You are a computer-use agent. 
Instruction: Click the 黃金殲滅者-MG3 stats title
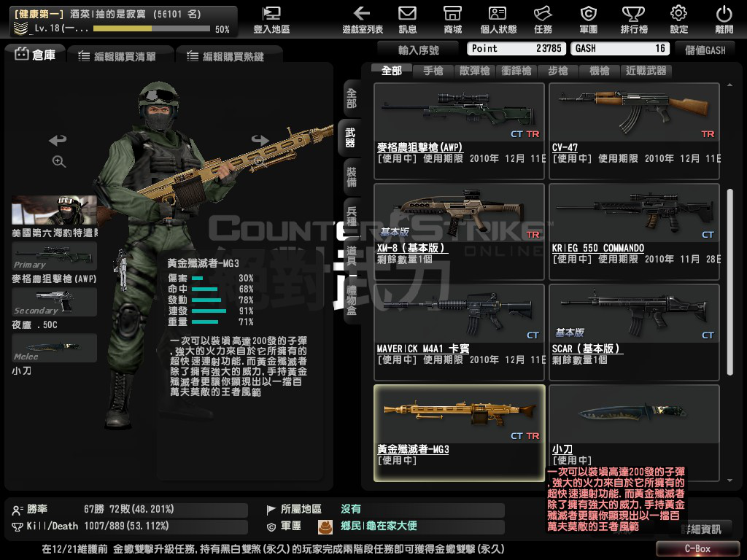(x=203, y=263)
